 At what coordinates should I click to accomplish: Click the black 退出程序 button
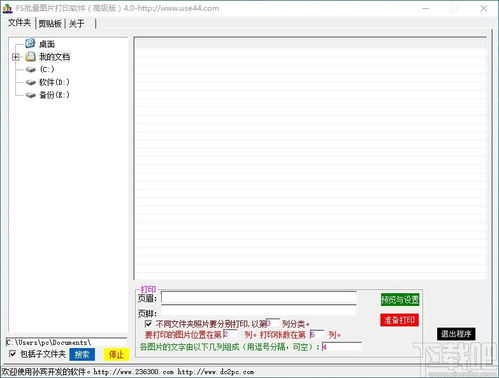tap(456, 334)
